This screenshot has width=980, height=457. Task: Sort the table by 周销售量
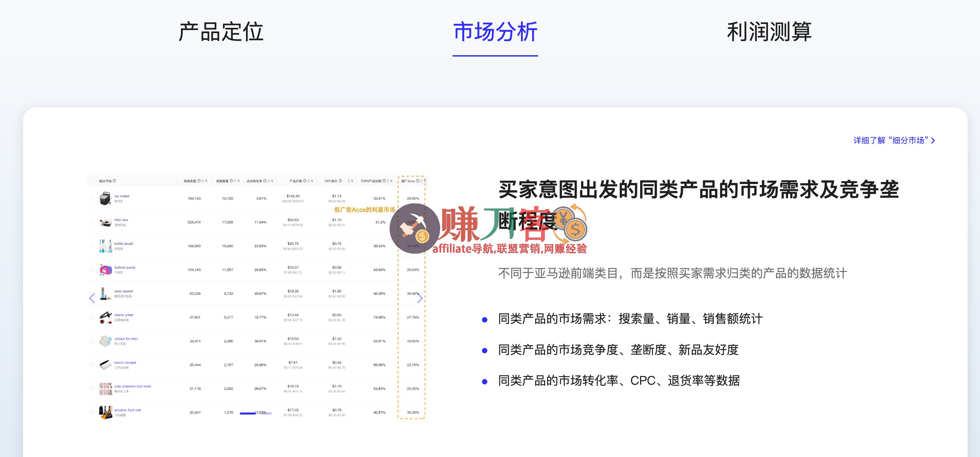point(235,181)
